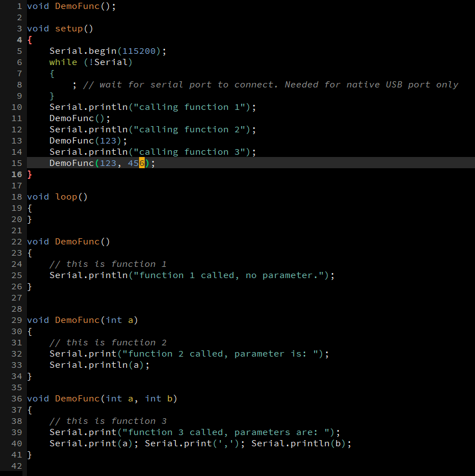Click the while keyword on line 6

coord(63,62)
